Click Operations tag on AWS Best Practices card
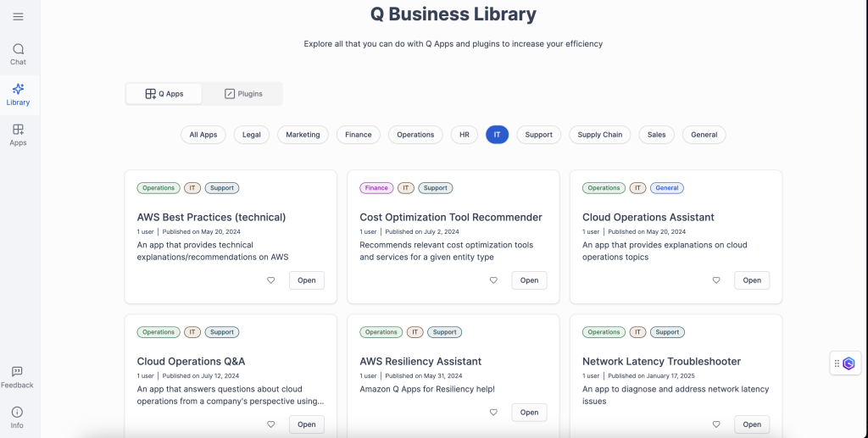Image resolution: width=868 pixels, height=438 pixels. pyautogui.click(x=159, y=188)
